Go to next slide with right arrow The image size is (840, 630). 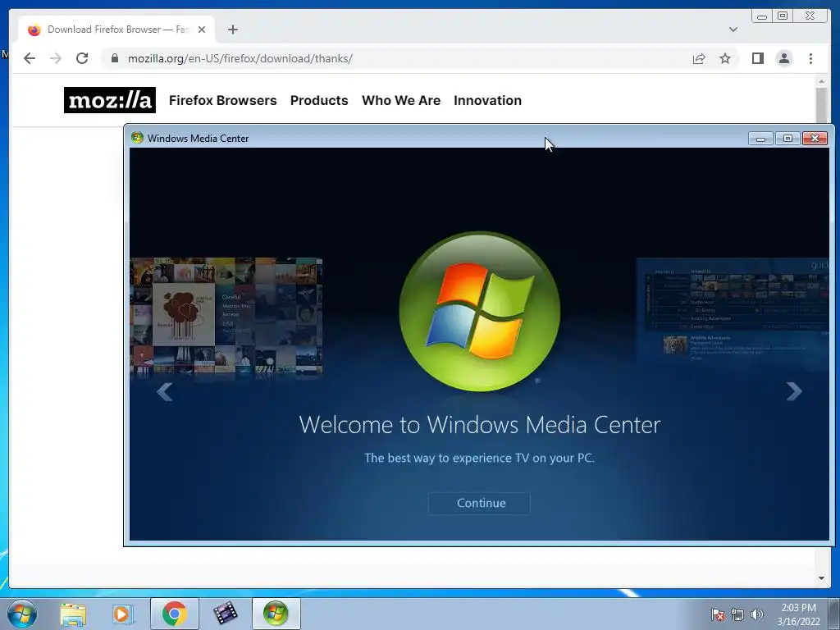794,391
